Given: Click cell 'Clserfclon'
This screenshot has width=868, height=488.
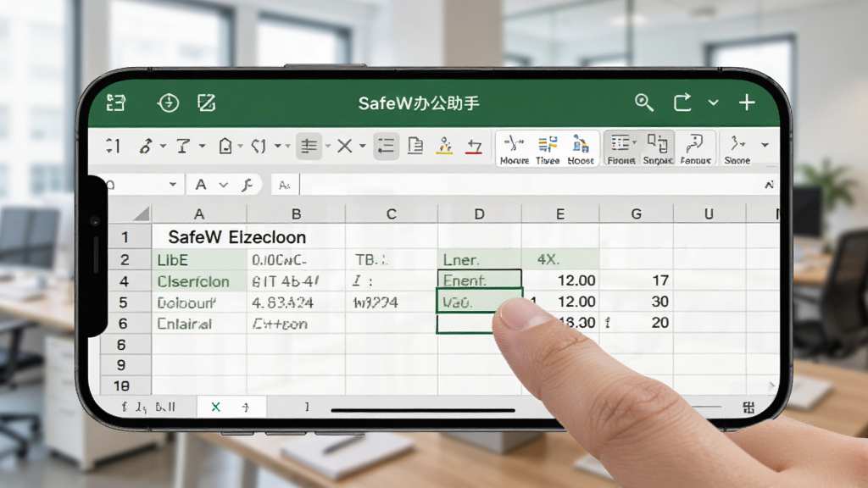Looking at the screenshot, I should tap(199, 281).
